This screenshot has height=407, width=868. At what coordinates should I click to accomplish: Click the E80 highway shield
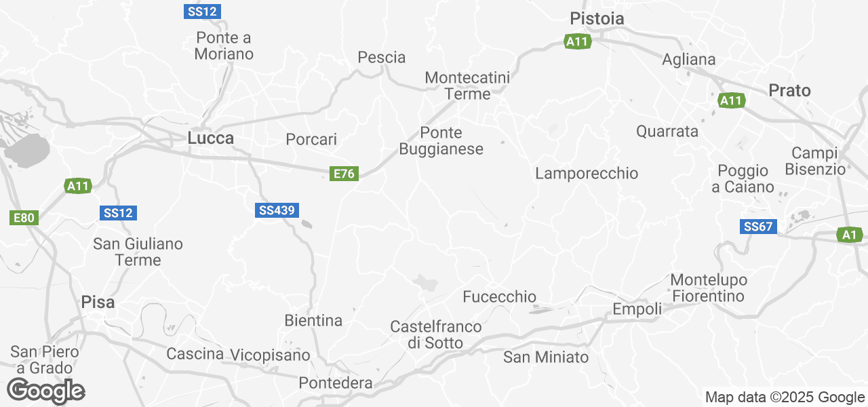[x=24, y=218]
